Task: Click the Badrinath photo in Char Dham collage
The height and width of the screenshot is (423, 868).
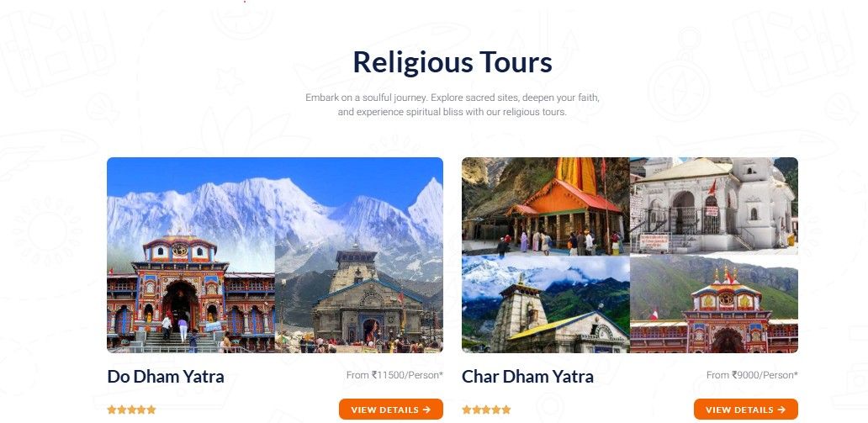Action: click(x=714, y=304)
